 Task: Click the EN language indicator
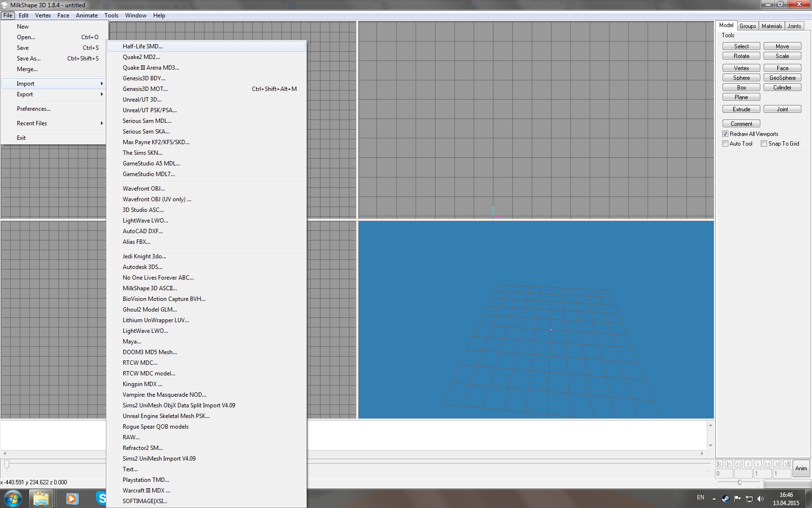[x=700, y=497]
